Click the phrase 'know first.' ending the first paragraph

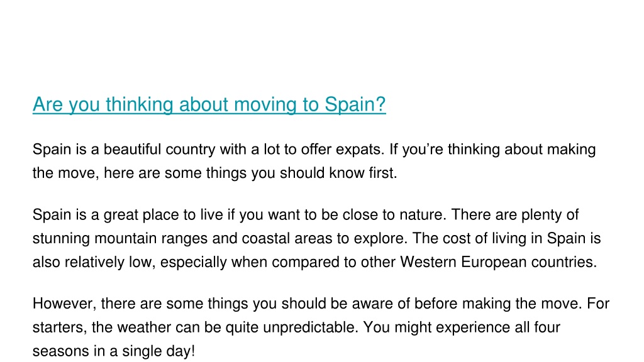point(363,173)
